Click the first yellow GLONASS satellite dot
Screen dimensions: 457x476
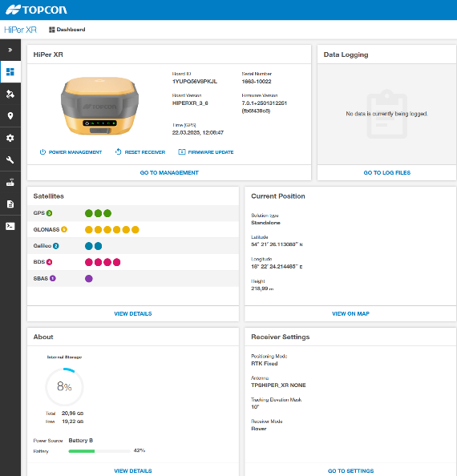click(x=89, y=230)
